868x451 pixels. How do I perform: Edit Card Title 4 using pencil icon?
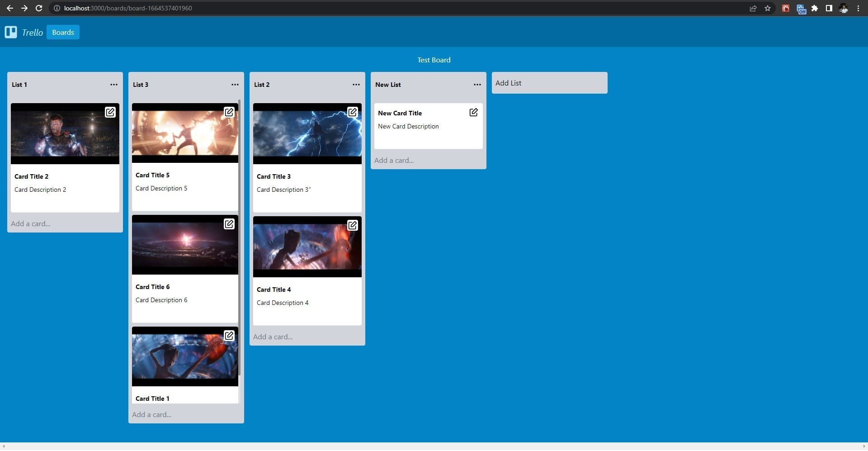[352, 225]
